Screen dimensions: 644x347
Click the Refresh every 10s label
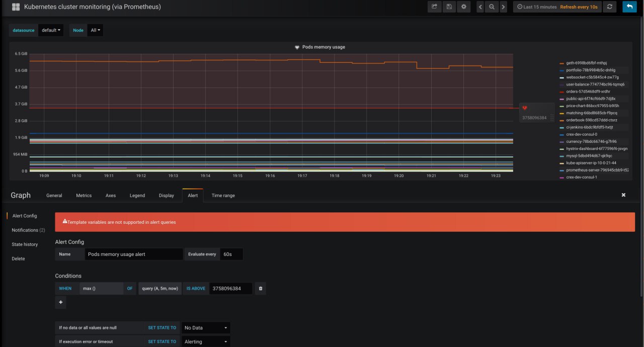pyautogui.click(x=579, y=7)
